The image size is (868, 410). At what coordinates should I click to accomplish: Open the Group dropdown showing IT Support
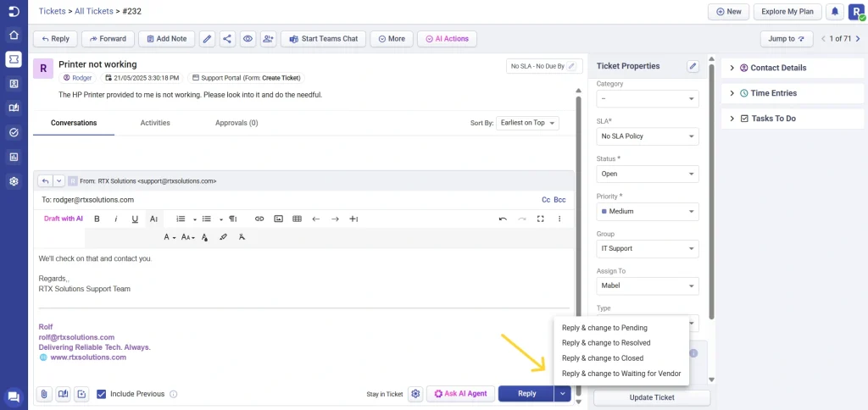647,248
